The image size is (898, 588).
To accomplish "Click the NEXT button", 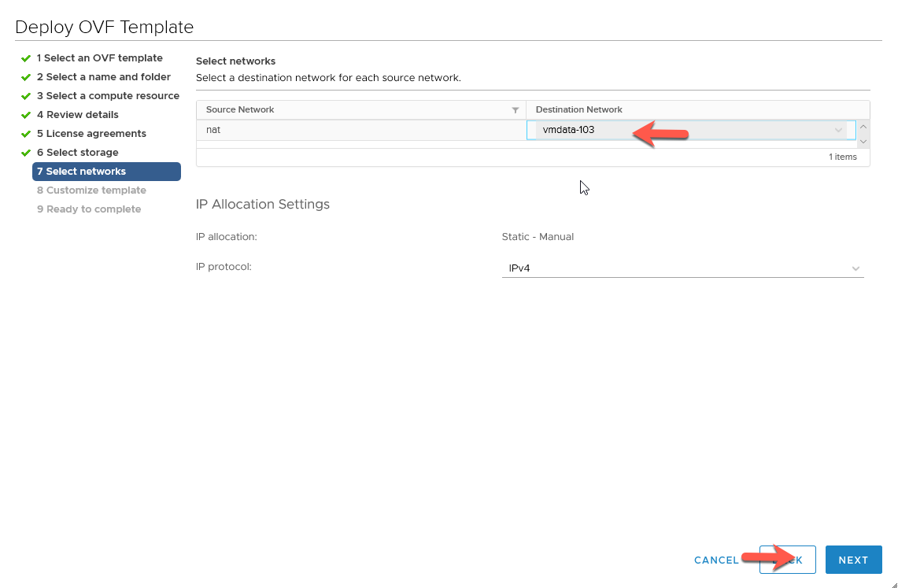I will pyautogui.click(x=854, y=560).
